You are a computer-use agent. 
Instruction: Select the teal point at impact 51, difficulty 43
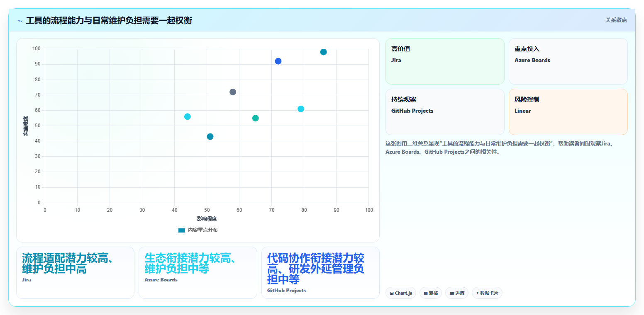[210, 137]
